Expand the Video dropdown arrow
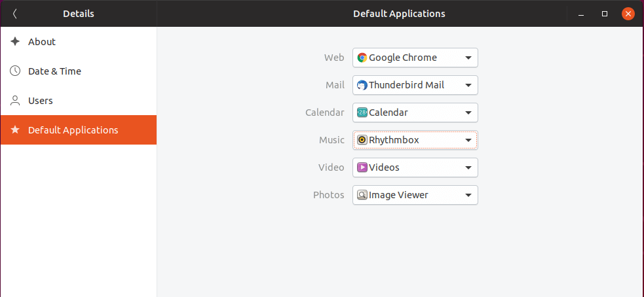 point(468,167)
